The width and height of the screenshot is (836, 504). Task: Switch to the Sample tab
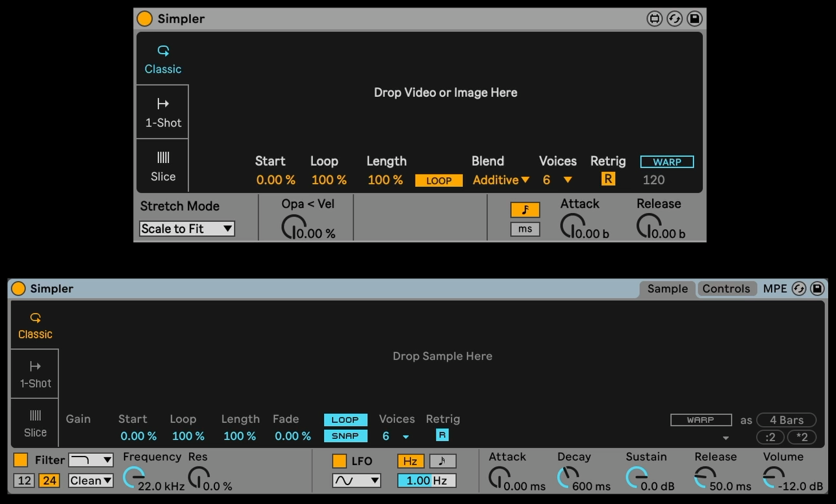[667, 288]
